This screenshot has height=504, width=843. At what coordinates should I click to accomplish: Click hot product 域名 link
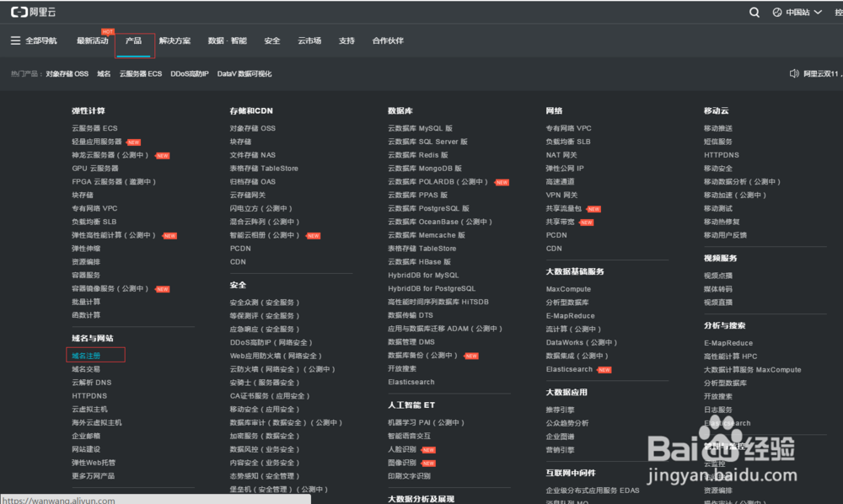click(104, 74)
